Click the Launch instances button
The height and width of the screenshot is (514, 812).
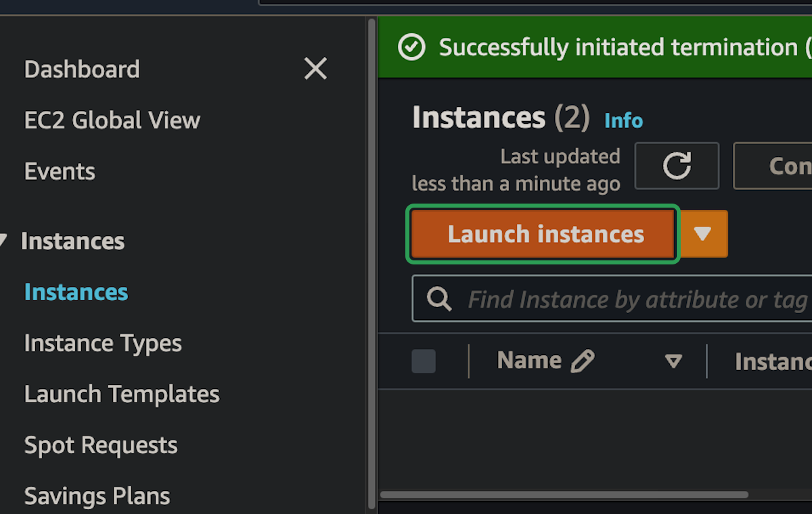(x=543, y=234)
